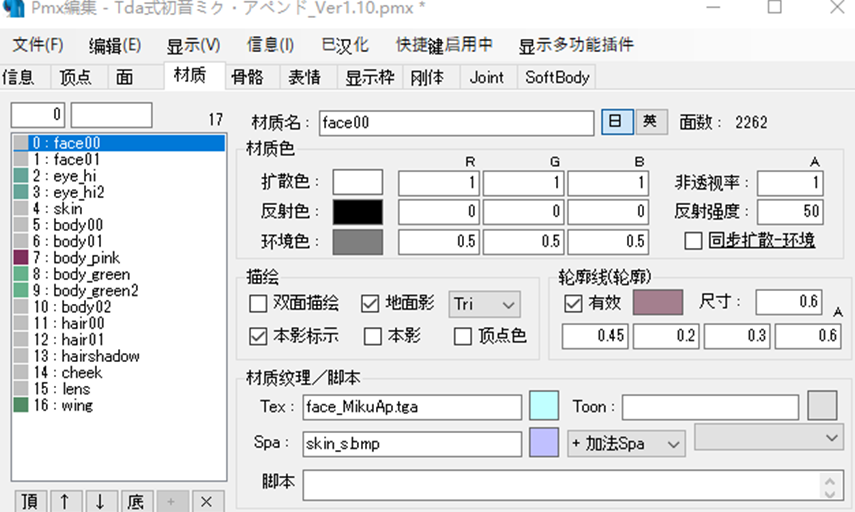Image resolution: width=855 pixels, height=512 pixels.
Task: Open the shared toon dropdown below Toon field
Action: (769, 437)
